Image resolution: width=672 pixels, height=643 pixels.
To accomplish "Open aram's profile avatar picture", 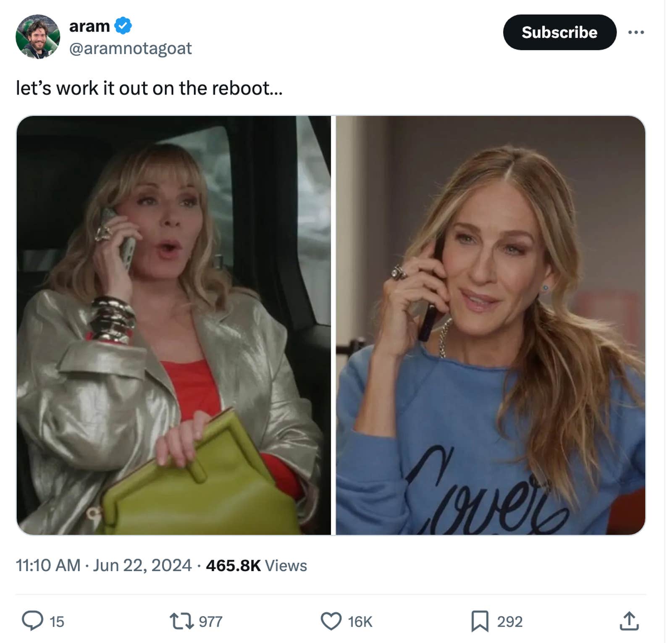I will (x=38, y=36).
